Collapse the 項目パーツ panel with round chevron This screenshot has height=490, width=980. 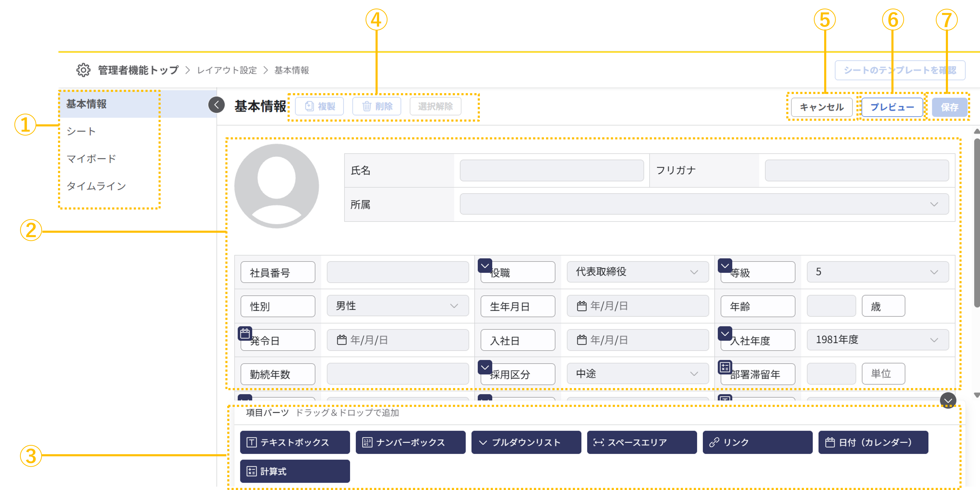coord(948,400)
